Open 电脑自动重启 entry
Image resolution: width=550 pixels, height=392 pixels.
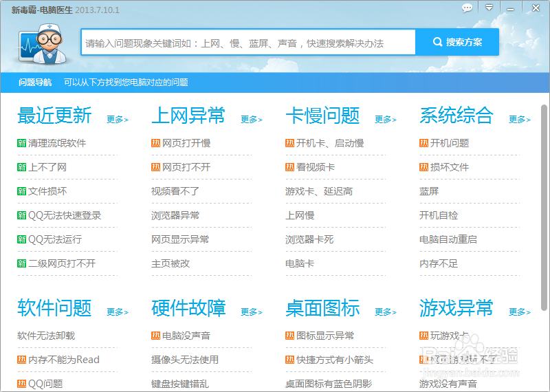pyautogui.click(x=448, y=240)
